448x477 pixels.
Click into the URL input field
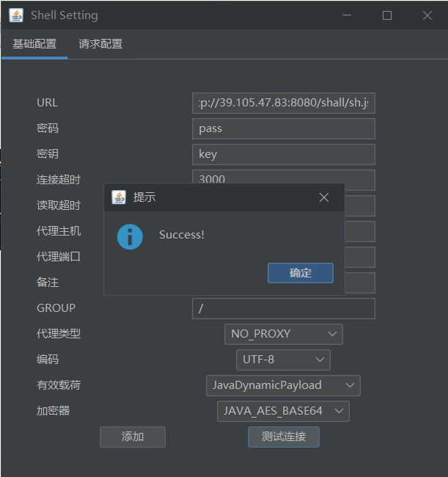tap(284, 103)
